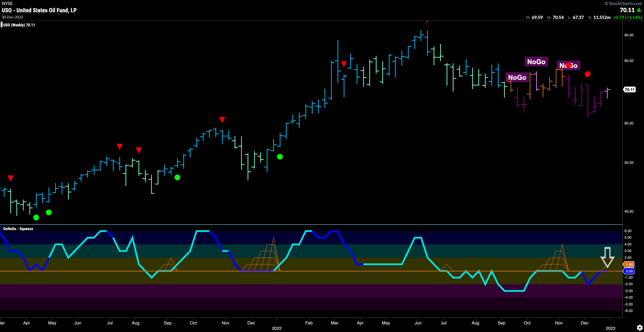Click the green dot below mid-April 2021 bars
Image resolution: width=644 pixels, height=332 pixels.
36,217
